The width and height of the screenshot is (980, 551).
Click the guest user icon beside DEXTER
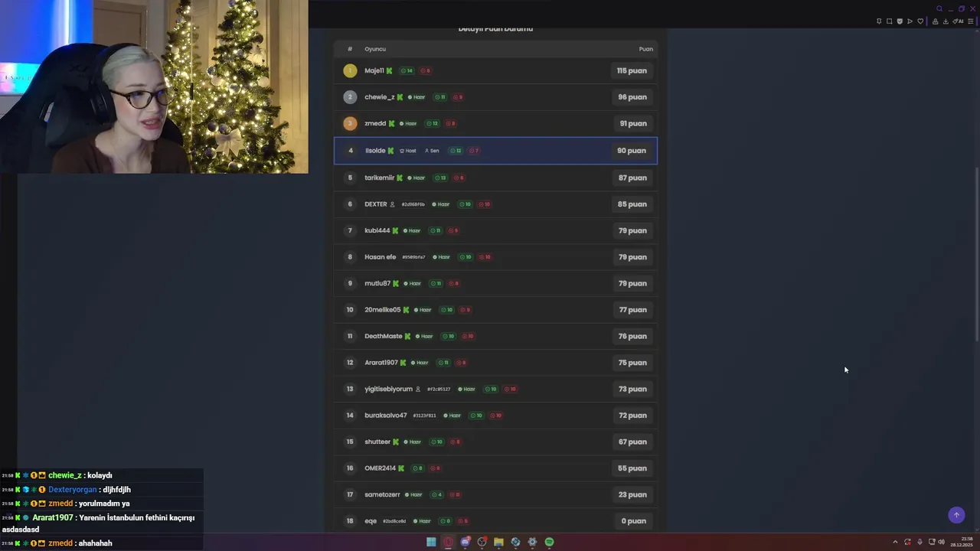coord(392,204)
